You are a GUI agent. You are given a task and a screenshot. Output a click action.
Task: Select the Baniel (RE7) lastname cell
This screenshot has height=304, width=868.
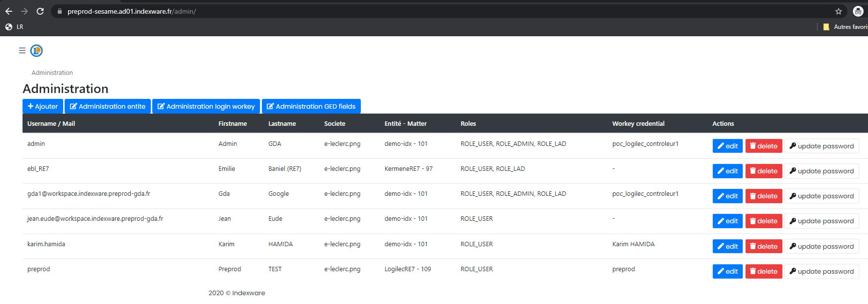tap(285, 168)
